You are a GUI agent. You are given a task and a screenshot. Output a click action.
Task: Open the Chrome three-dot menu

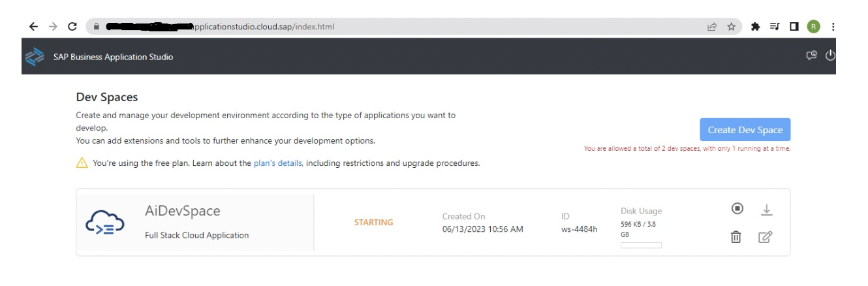click(x=833, y=27)
